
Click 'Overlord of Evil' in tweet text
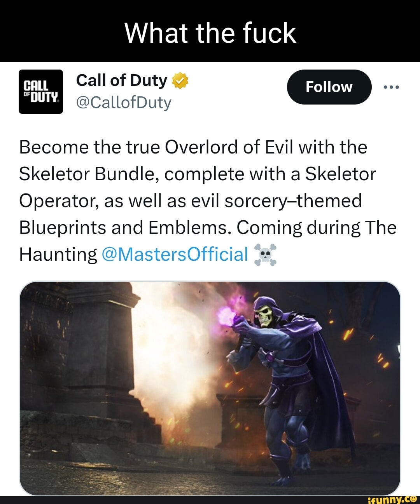(x=229, y=147)
